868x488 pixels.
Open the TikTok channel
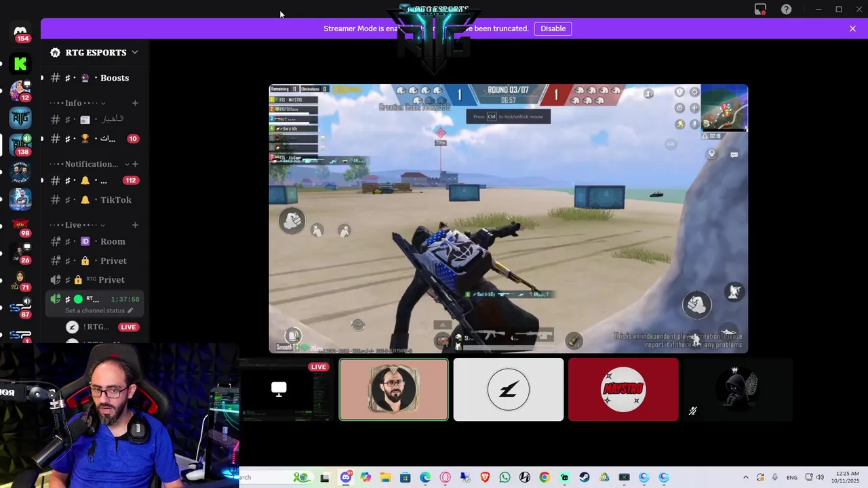[x=95, y=200]
